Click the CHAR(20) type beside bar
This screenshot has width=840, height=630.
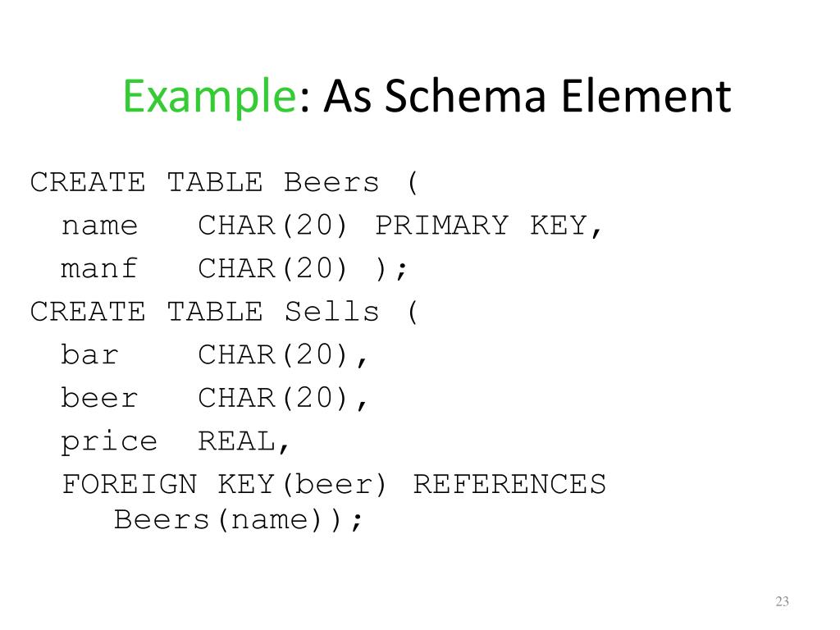pyautogui.click(x=273, y=355)
